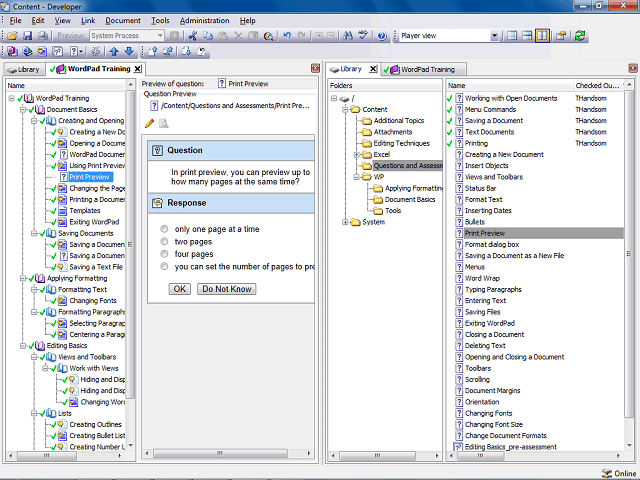Collapse the Document Basics outline node

(23, 109)
